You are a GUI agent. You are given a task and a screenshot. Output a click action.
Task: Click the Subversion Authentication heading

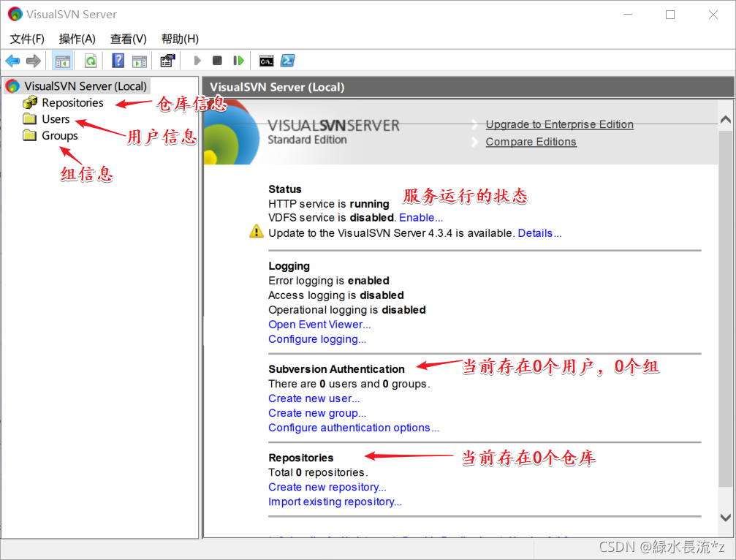(x=336, y=369)
